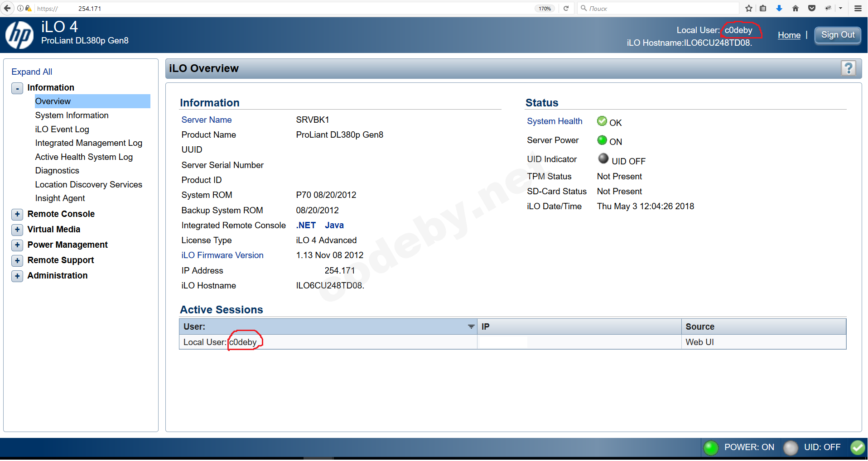868x461 pixels.
Task: Expand the Remote Console section
Action: pyautogui.click(x=17, y=214)
